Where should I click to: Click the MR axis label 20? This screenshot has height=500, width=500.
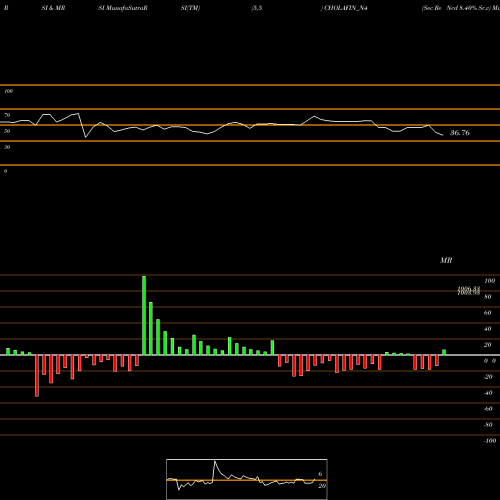click(488, 345)
